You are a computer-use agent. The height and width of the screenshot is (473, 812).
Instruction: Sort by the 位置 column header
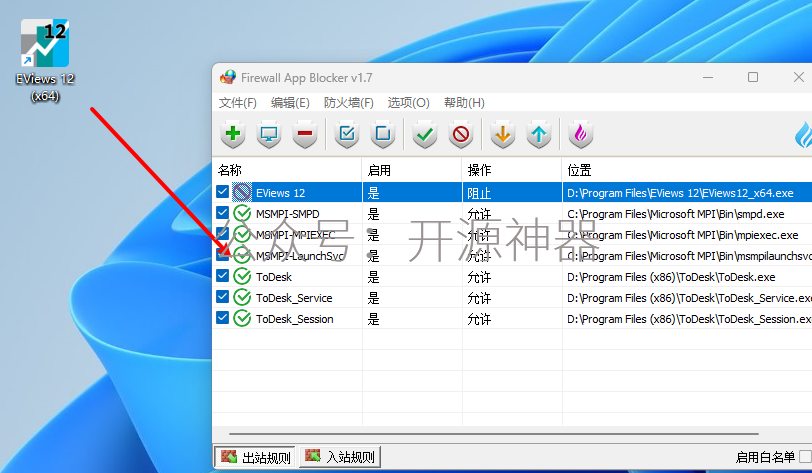coord(687,170)
